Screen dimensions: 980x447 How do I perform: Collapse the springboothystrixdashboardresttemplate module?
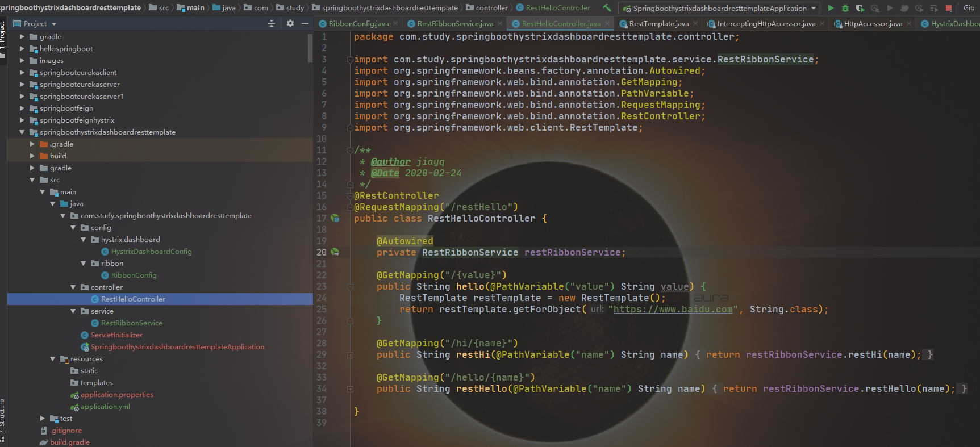22,132
